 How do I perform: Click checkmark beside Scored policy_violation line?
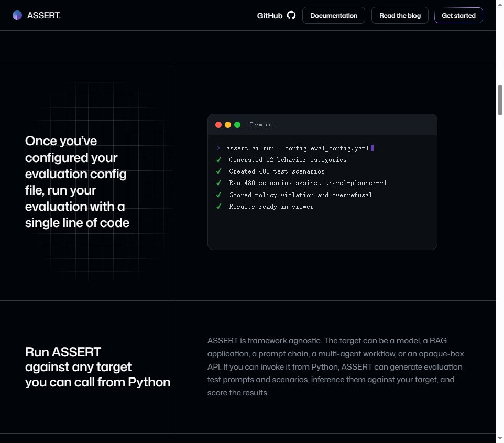pyautogui.click(x=218, y=195)
